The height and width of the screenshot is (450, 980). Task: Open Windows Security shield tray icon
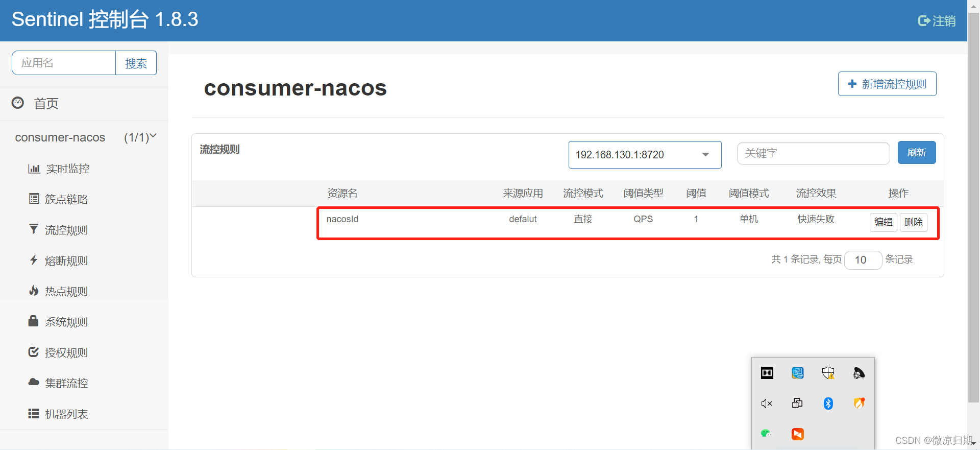tap(828, 373)
